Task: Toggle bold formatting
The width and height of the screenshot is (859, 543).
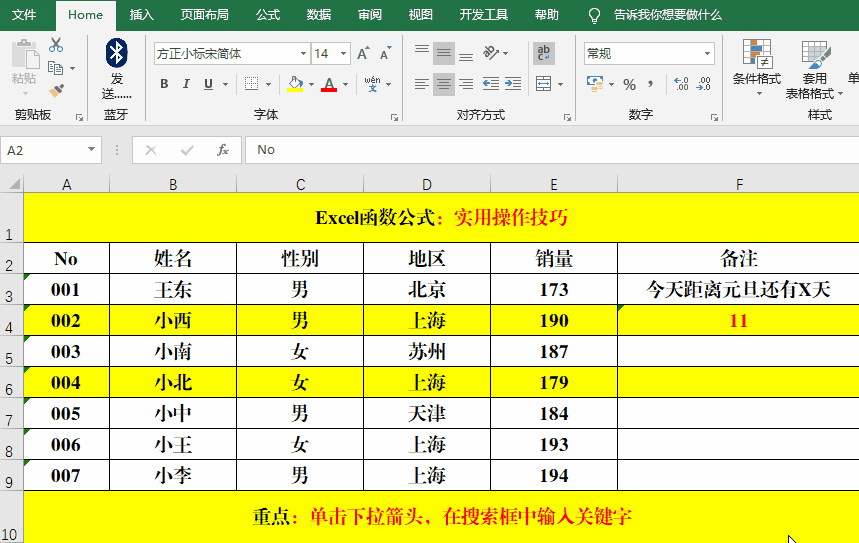Action: [x=164, y=85]
